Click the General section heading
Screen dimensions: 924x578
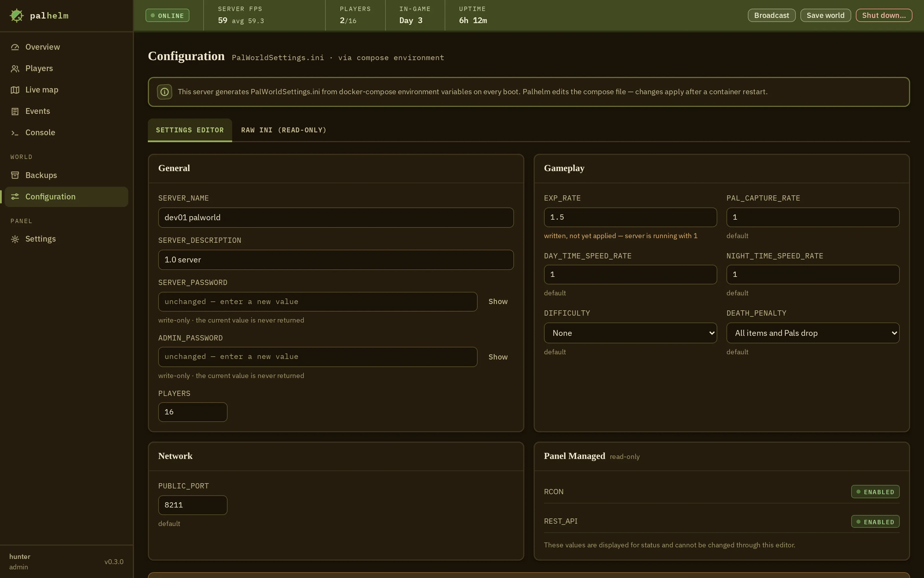pos(174,168)
